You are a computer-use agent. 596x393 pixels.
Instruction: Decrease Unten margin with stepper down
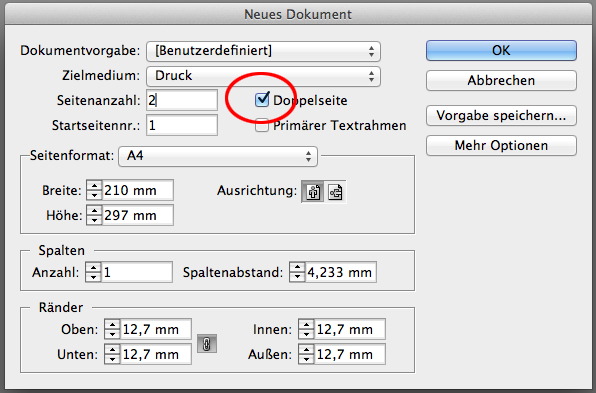[112, 359]
